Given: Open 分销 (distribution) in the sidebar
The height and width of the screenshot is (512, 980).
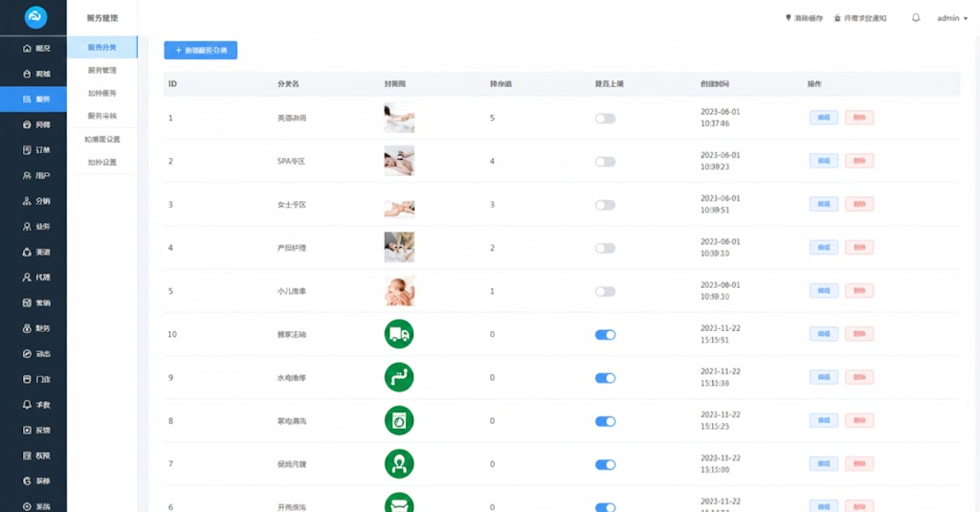Looking at the screenshot, I should (x=35, y=201).
